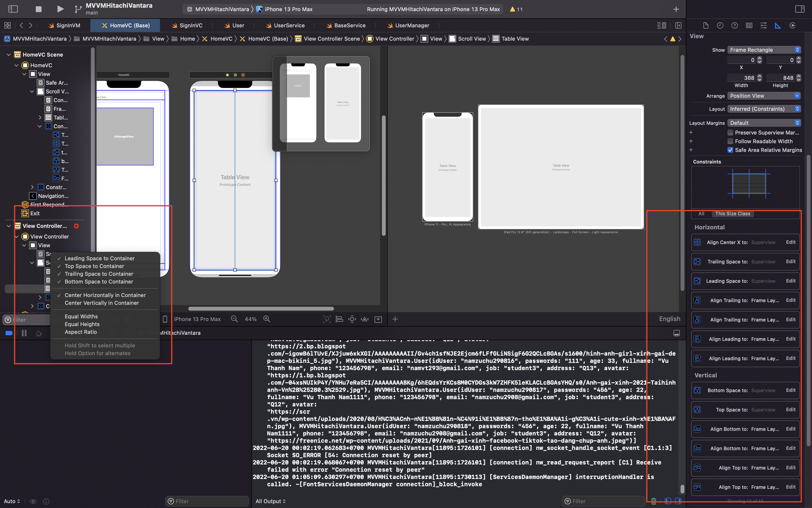The image size is (812, 508).
Task: Open the warnings indicator showing 11
Action: (x=516, y=9)
